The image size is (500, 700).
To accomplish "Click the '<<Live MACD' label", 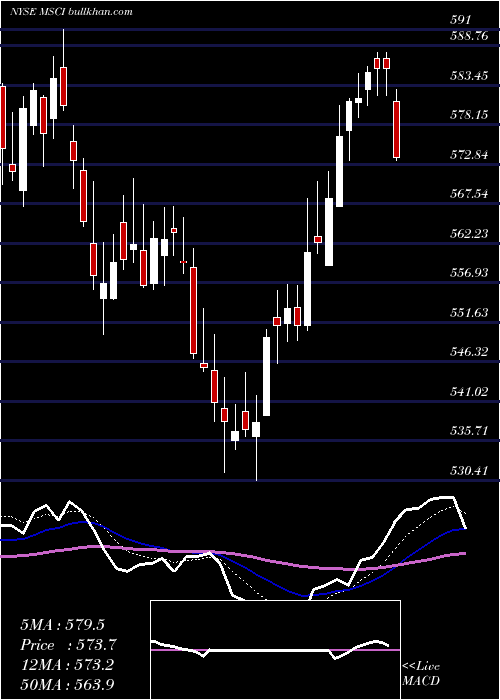I will point(421,674).
